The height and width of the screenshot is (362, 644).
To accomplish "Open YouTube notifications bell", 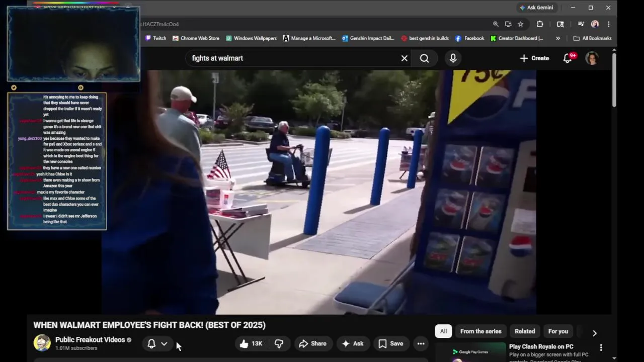I will (568, 58).
